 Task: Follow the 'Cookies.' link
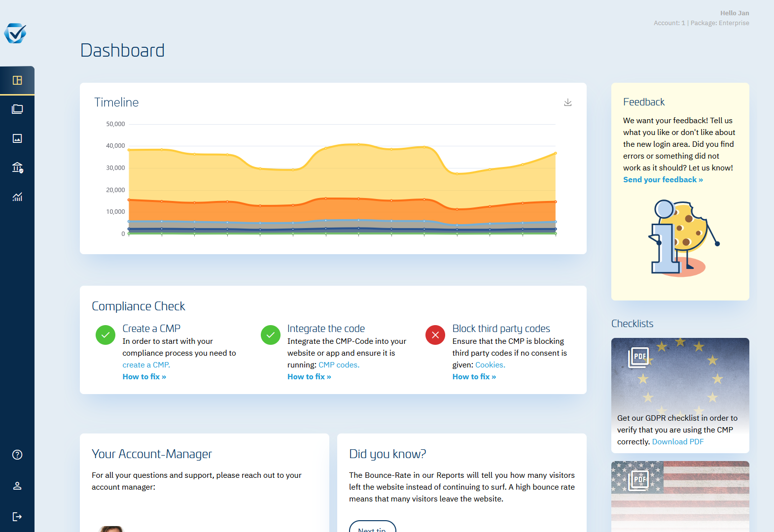pyautogui.click(x=491, y=365)
